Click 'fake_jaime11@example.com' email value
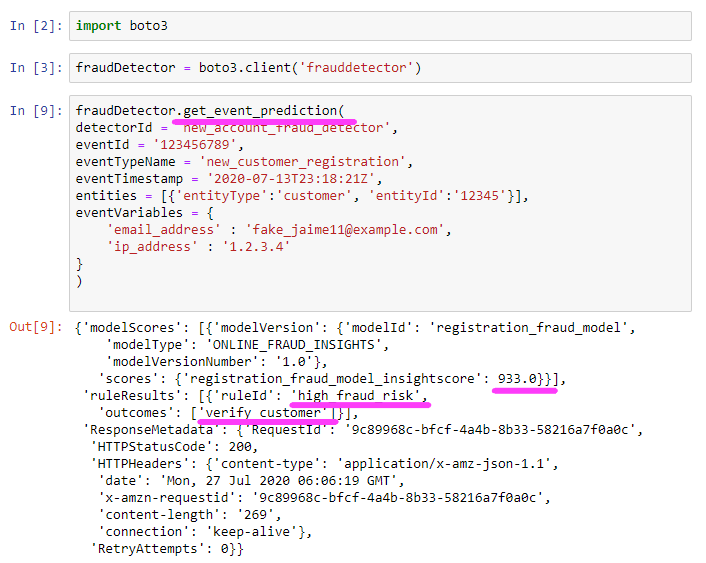Screen dimensions: 706x563 [x=344, y=230]
